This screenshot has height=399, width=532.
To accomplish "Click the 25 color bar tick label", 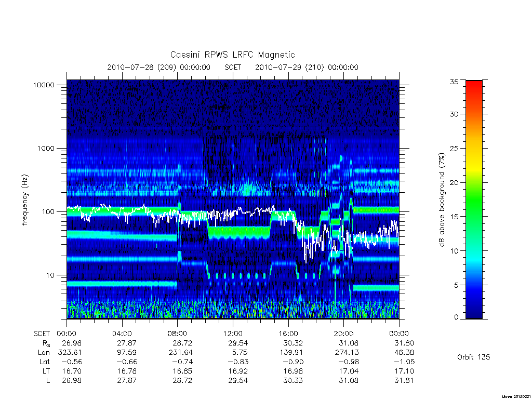I will point(454,148).
